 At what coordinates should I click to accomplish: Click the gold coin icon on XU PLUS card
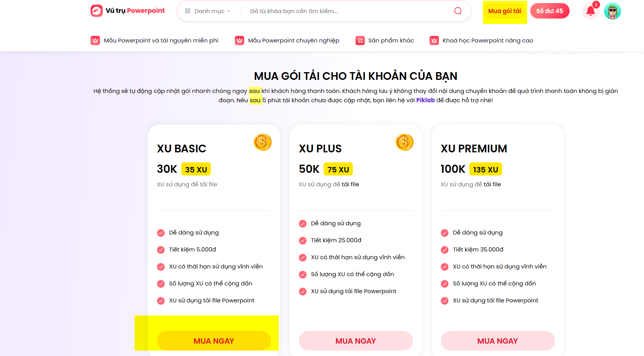[x=405, y=142]
